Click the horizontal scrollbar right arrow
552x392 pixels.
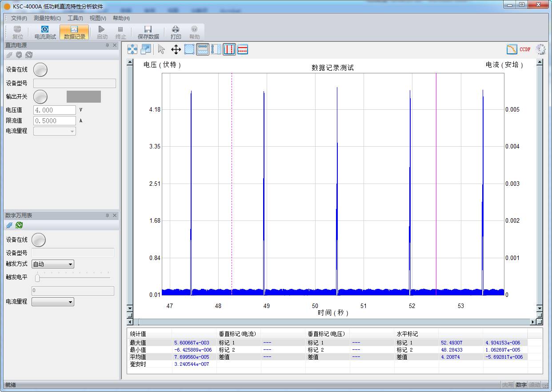(x=533, y=322)
